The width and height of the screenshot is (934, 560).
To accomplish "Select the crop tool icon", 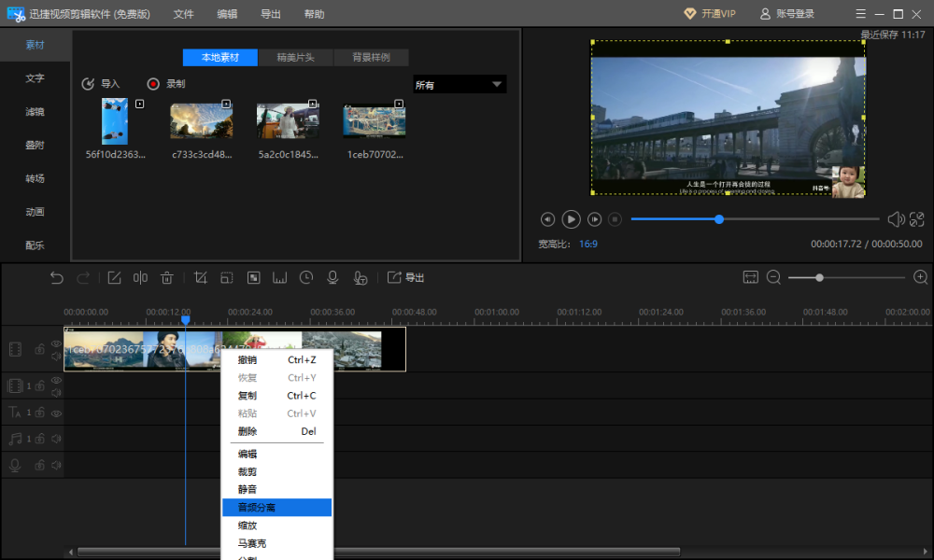I will [x=200, y=277].
